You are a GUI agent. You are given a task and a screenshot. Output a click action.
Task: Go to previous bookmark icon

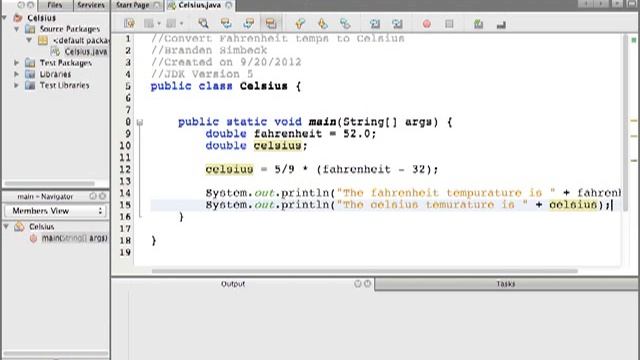(x=300, y=24)
